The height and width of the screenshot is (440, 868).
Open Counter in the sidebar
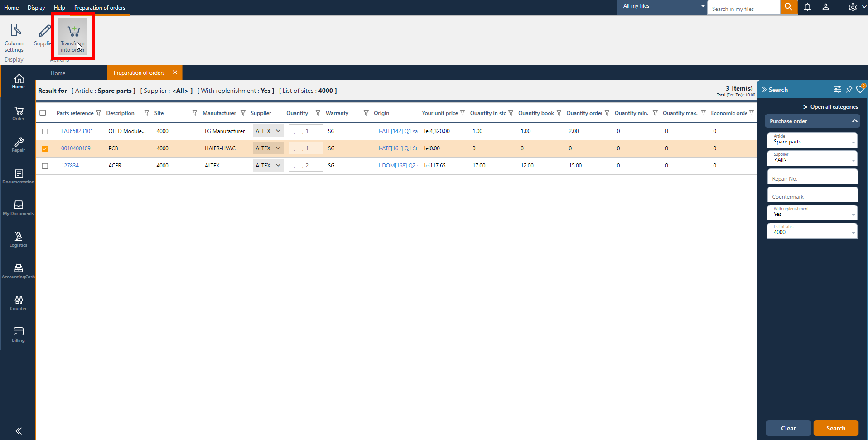click(x=19, y=303)
